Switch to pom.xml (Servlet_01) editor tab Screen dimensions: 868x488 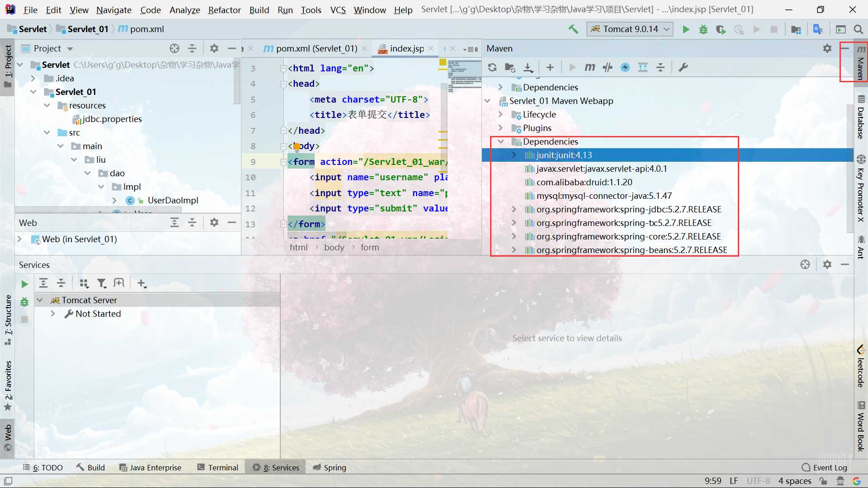pos(316,48)
